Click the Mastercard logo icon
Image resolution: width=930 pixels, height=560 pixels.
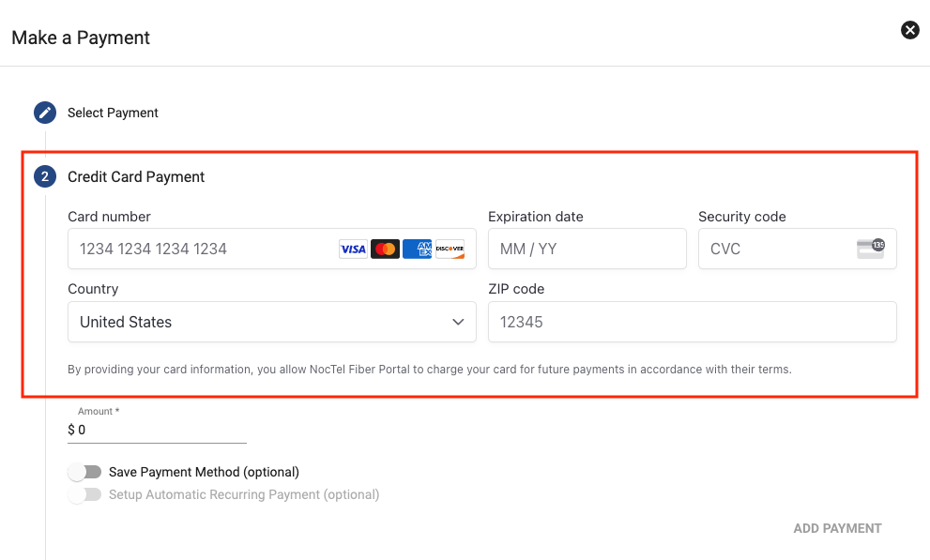tap(385, 249)
